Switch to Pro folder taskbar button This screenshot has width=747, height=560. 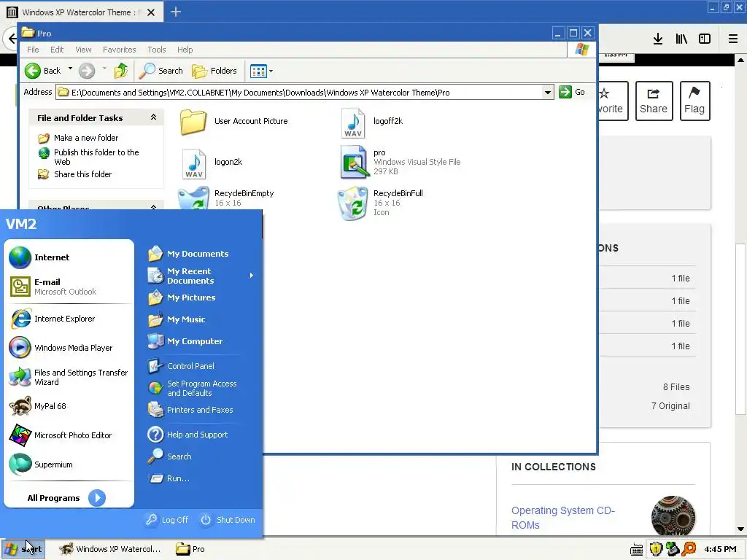190,549
